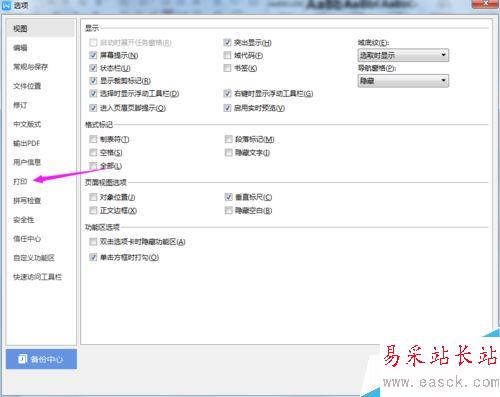Select 快速访问工具栏 in the sidebar
Image resolution: width=500 pixels, height=397 pixels.
click(37, 277)
